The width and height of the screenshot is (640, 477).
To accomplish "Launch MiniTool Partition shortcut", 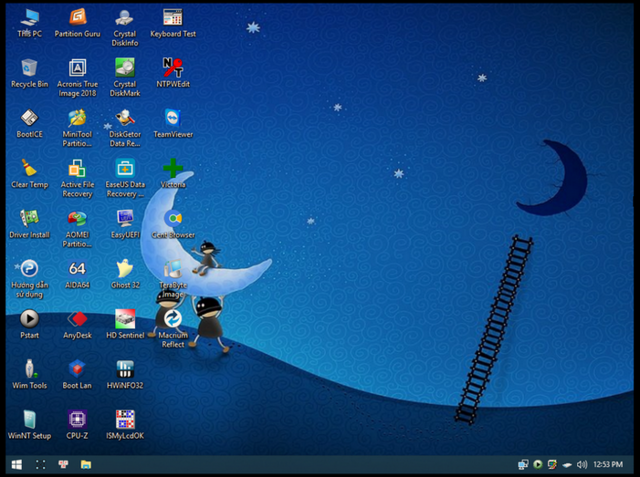I will [x=77, y=128].
